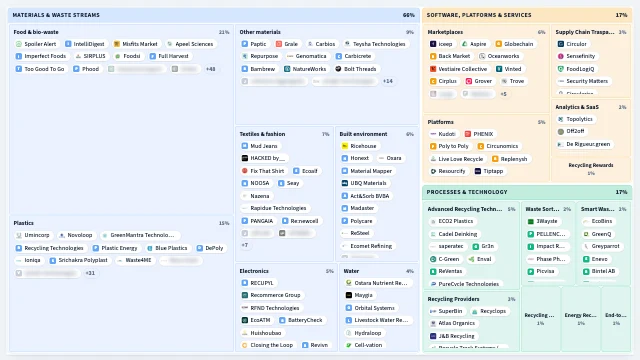
Task: Click the Fix That Shirt icon
Action: point(245,171)
